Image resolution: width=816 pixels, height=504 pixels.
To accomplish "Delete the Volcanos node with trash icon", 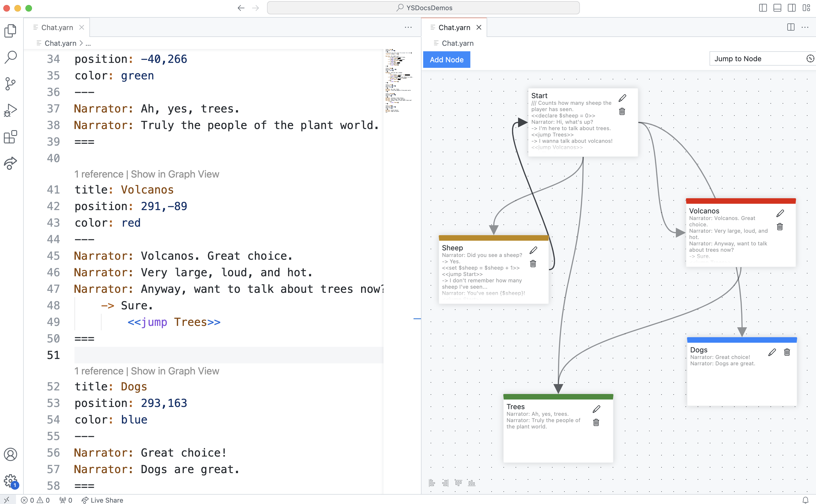I will tap(780, 227).
